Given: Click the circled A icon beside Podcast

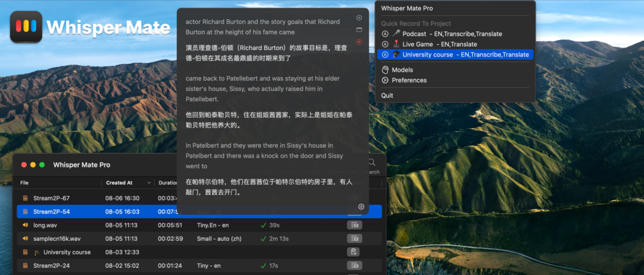Looking at the screenshot, I should [x=385, y=34].
